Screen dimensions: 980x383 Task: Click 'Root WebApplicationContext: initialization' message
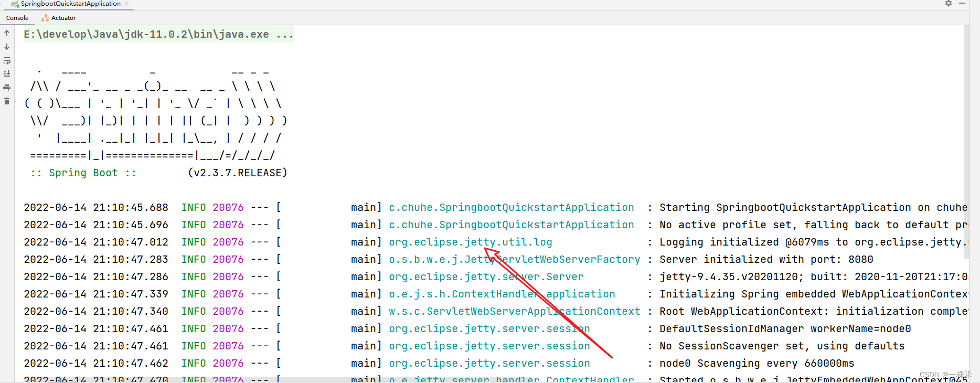pyautogui.click(x=813, y=311)
